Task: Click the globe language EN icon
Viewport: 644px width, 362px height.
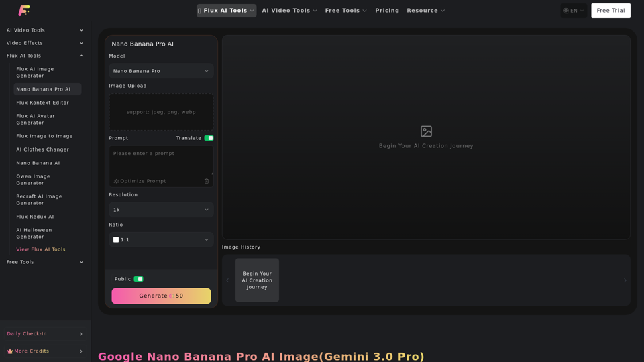Action: [566, 11]
